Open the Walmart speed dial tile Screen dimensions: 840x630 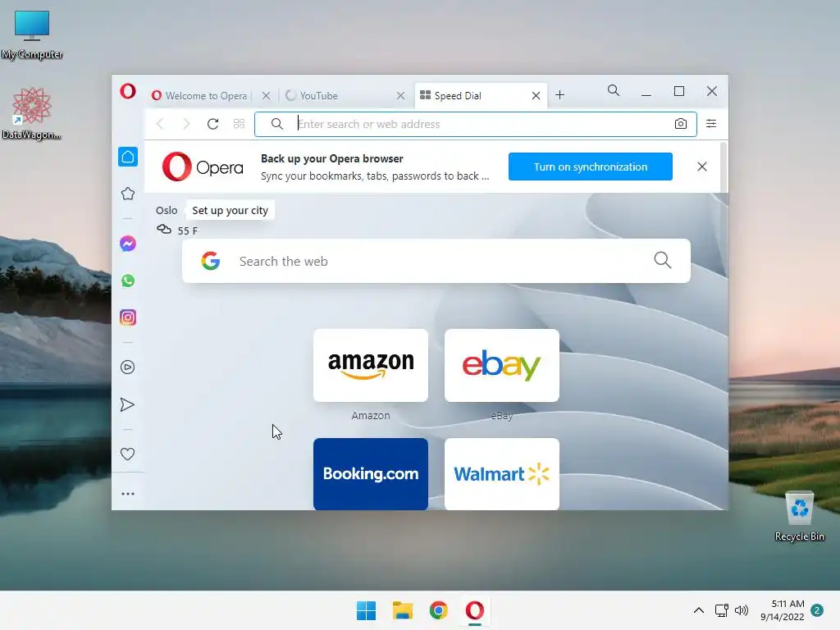(x=502, y=473)
